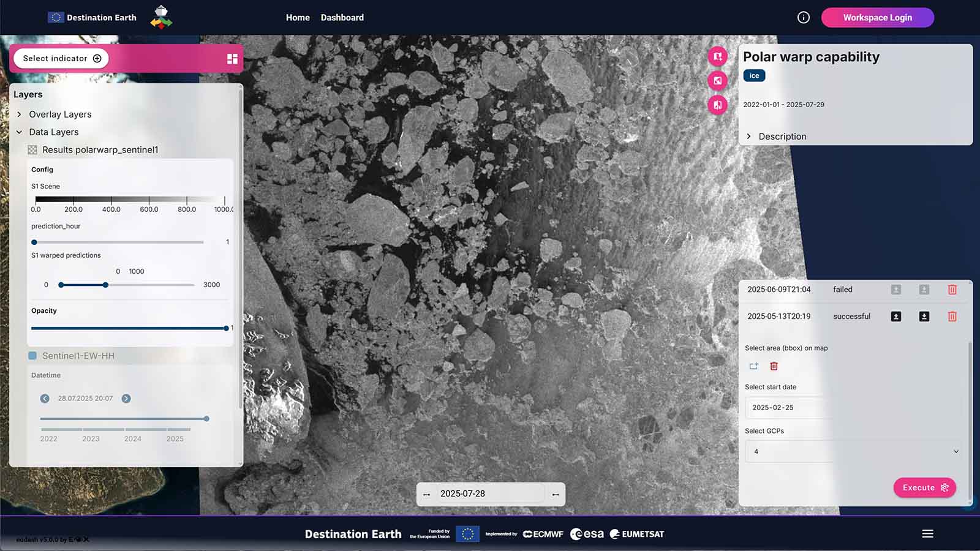Open the Select GCPs dropdown
980x551 pixels.
pos(853,452)
